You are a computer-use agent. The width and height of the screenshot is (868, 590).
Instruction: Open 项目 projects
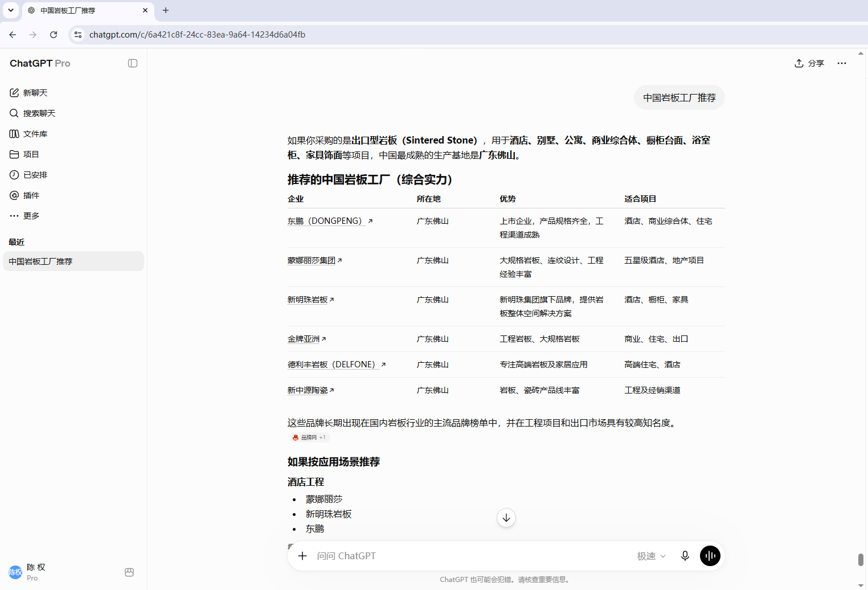click(x=73, y=154)
